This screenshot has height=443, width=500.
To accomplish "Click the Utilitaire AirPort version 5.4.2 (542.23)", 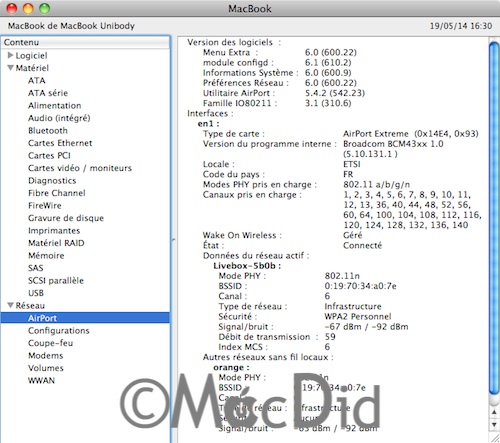I will click(x=335, y=93).
